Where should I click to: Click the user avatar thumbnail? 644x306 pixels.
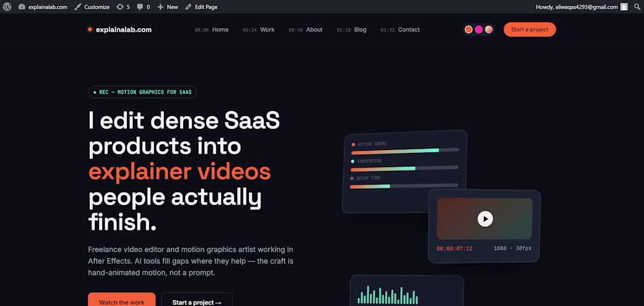click(624, 6)
